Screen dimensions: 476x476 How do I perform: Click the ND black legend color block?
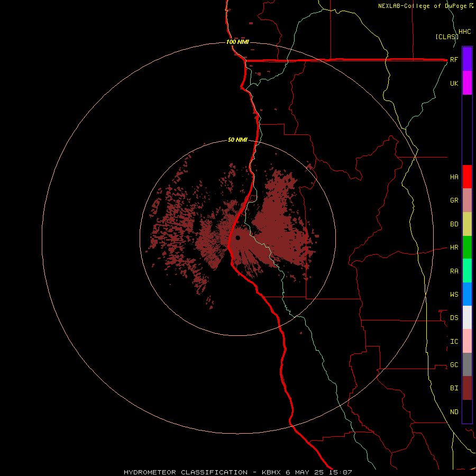[467, 411]
